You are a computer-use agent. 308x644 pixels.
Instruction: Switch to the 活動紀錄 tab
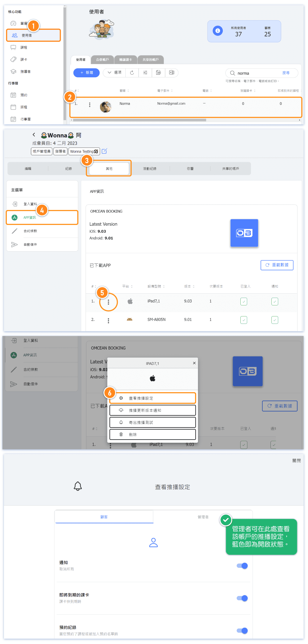[x=150, y=169]
